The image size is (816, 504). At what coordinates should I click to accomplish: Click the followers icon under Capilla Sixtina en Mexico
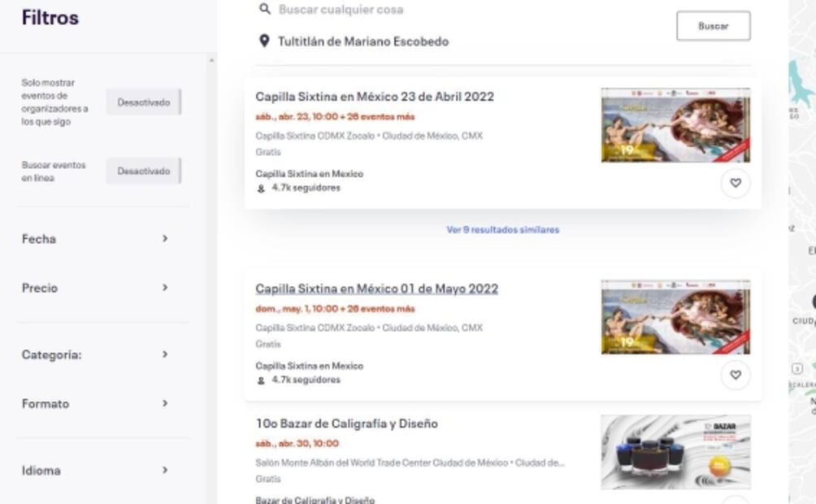click(x=261, y=187)
